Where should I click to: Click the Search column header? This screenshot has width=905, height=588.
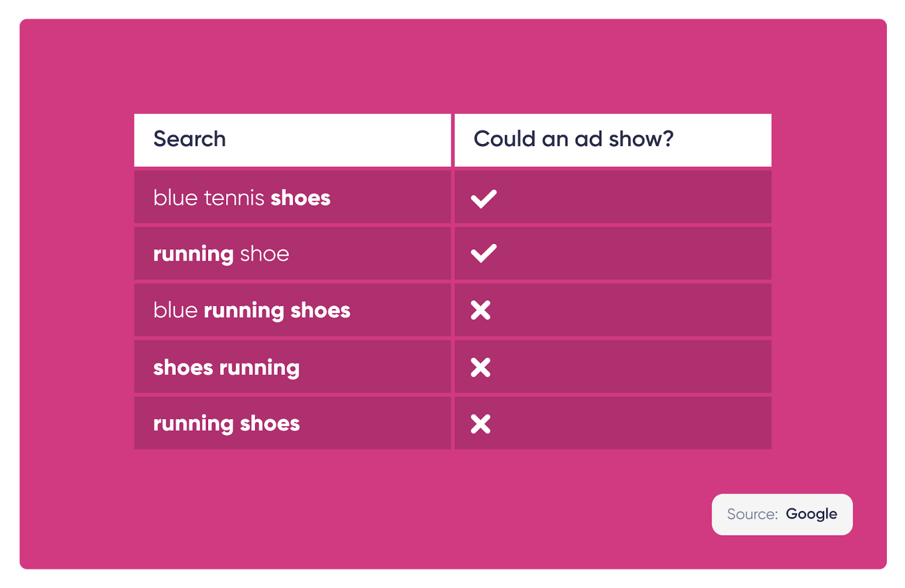click(x=189, y=139)
